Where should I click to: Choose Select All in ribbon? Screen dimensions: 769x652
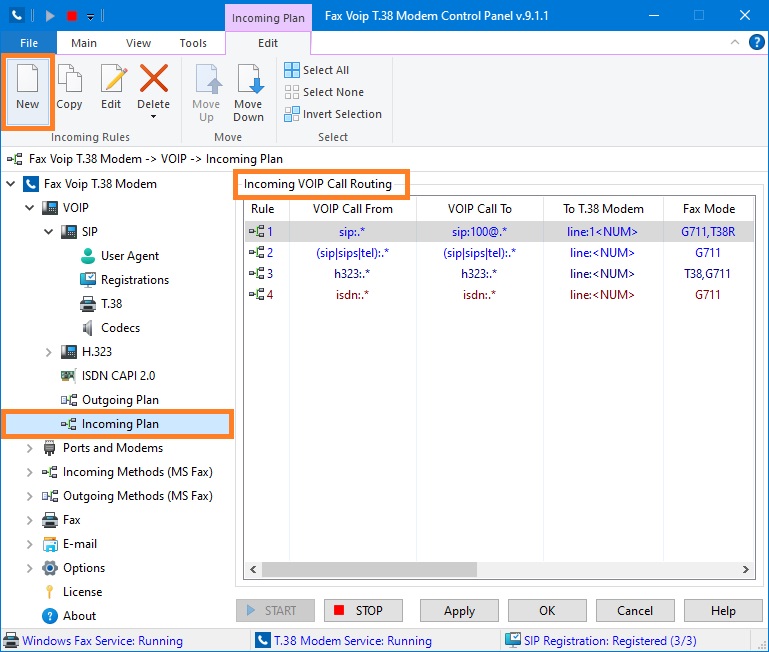(x=317, y=70)
